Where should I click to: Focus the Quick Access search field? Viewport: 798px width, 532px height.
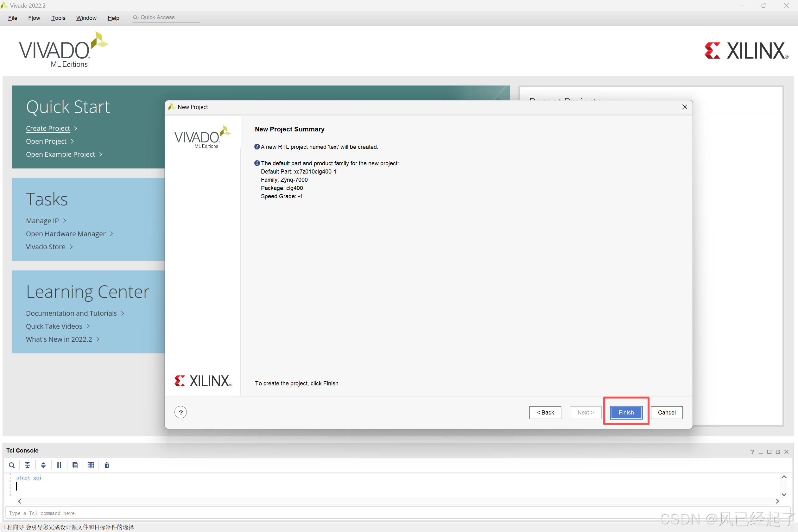[166, 18]
